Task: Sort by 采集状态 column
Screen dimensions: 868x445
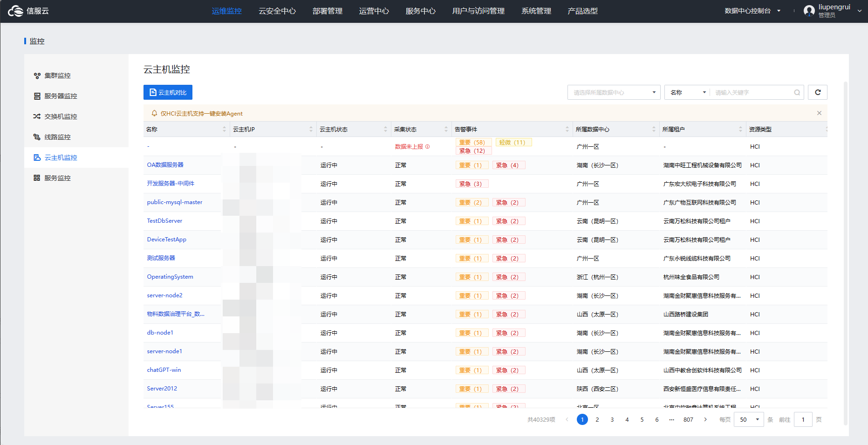Action: (x=446, y=130)
